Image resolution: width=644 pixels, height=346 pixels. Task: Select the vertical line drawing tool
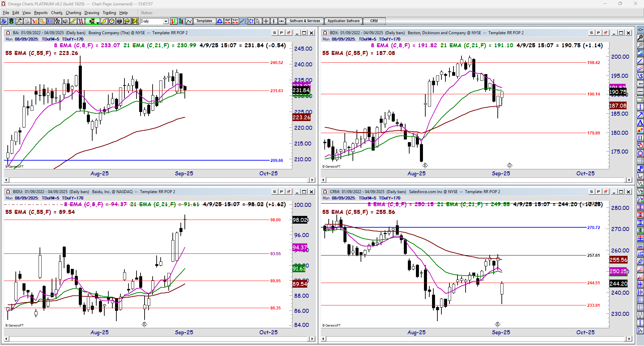640,107
